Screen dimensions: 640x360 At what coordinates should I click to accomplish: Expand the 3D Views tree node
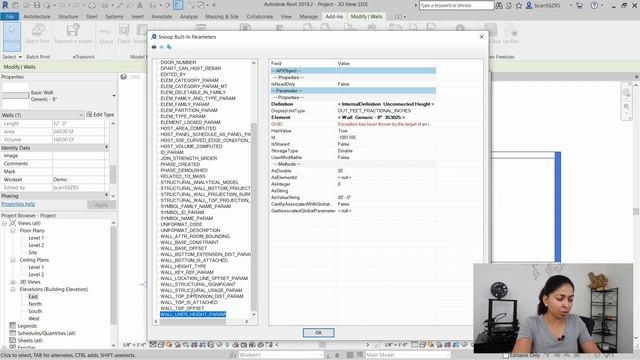pyautogui.click(x=13, y=282)
